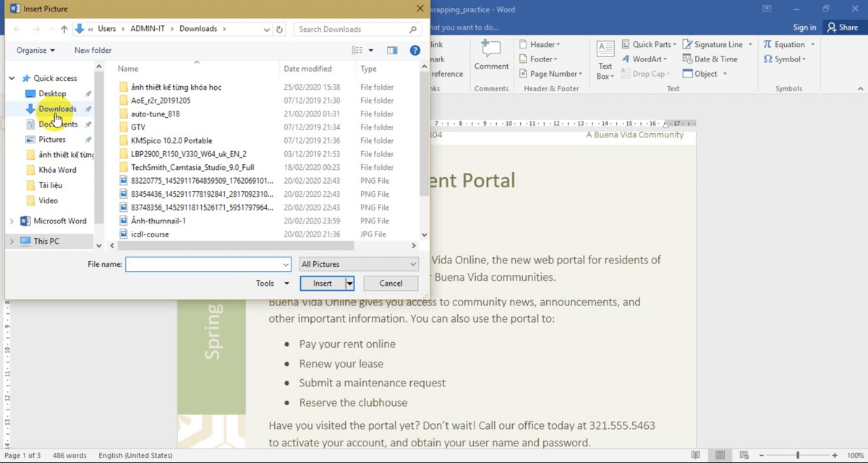The image size is (868, 463).
Task: Switch to Print Layout view in status bar
Action: [720, 455]
